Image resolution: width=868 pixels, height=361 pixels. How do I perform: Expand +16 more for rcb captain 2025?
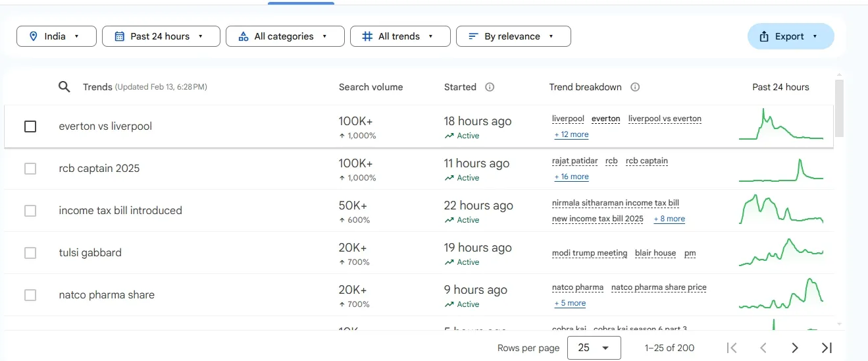[x=571, y=177]
